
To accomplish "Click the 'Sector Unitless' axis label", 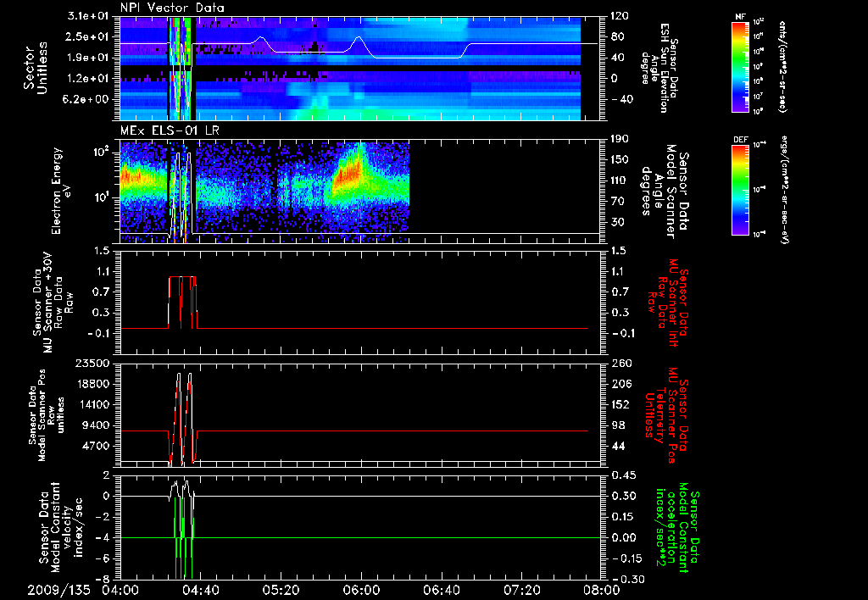I will point(36,68).
